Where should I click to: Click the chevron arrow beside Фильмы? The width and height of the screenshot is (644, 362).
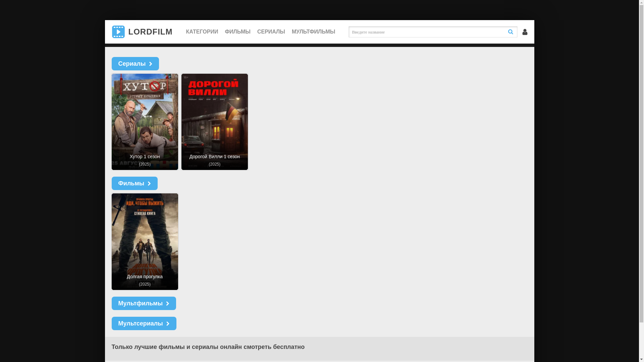coord(149,183)
